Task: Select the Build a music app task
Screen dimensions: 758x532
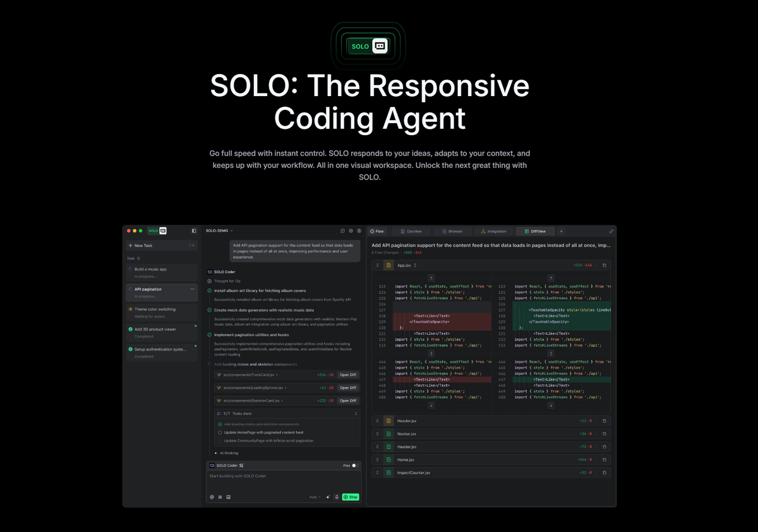Action: tap(161, 272)
